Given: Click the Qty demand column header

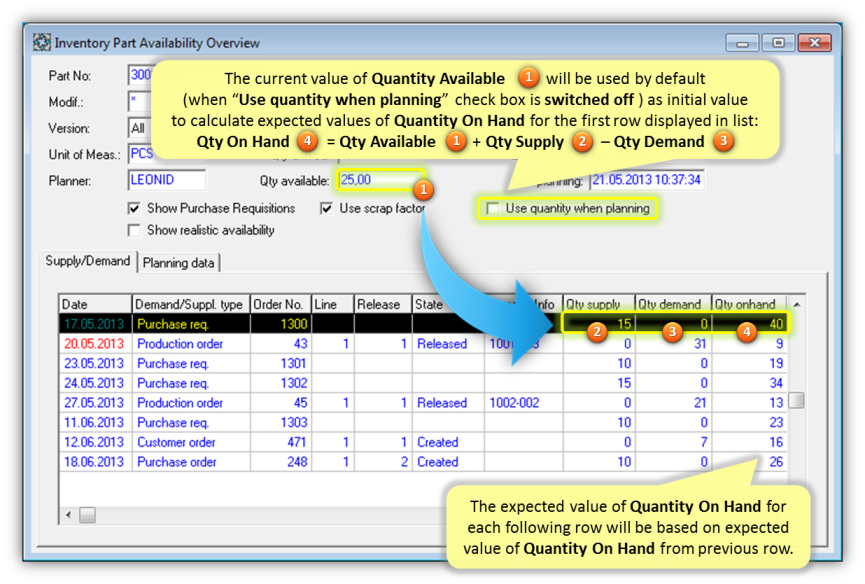Looking at the screenshot, I should tap(673, 304).
